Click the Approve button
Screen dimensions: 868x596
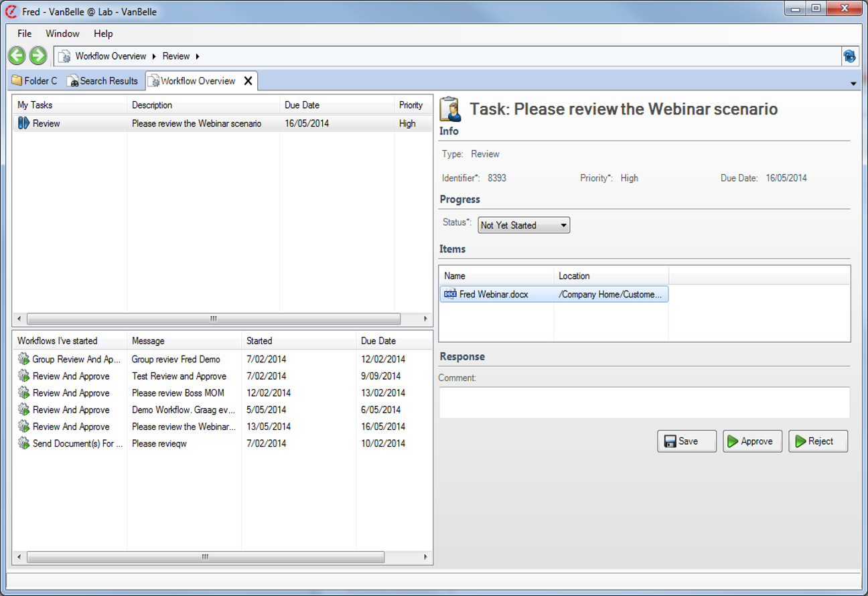752,441
